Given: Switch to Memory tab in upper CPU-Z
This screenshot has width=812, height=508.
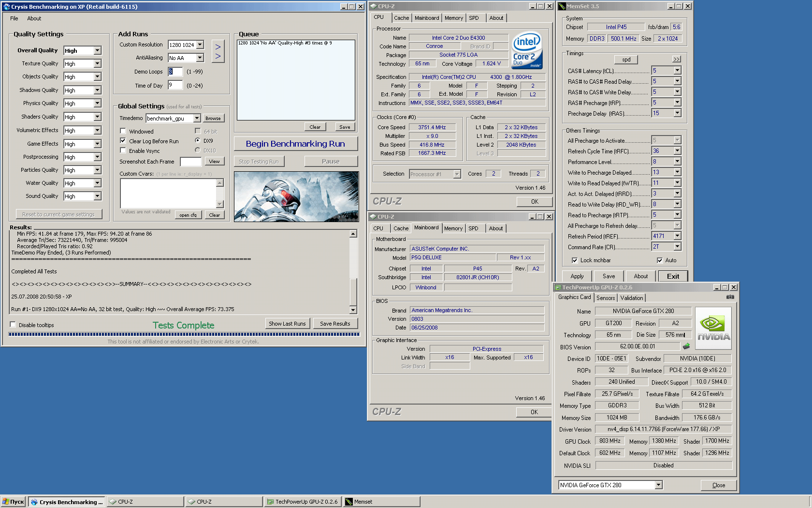Looking at the screenshot, I should pos(454,18).
